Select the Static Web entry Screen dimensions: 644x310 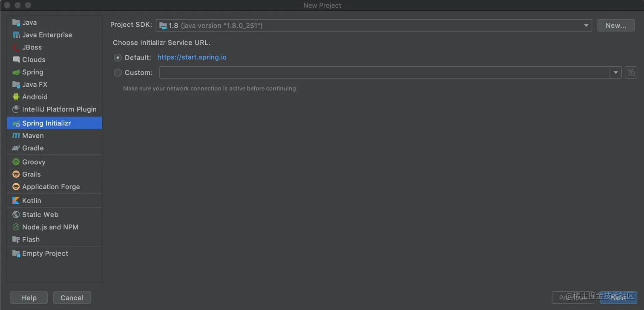[55, 214]
